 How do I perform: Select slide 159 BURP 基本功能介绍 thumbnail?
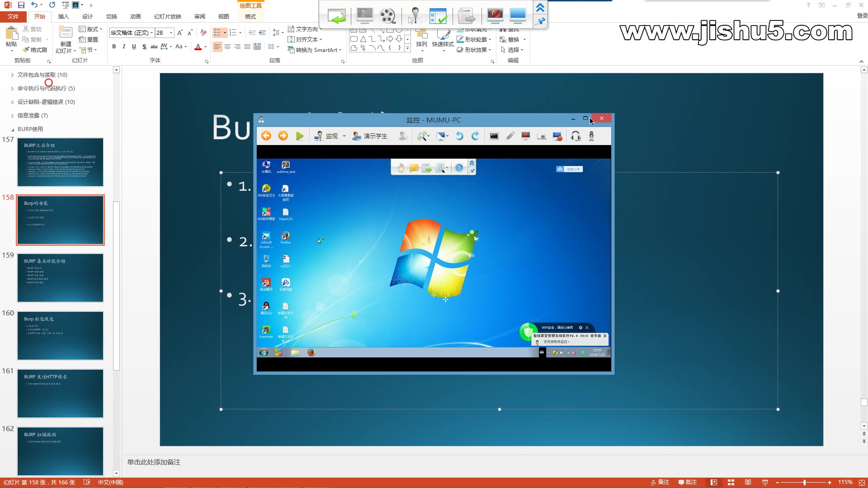pyautogui.click(x=60, y=278)
